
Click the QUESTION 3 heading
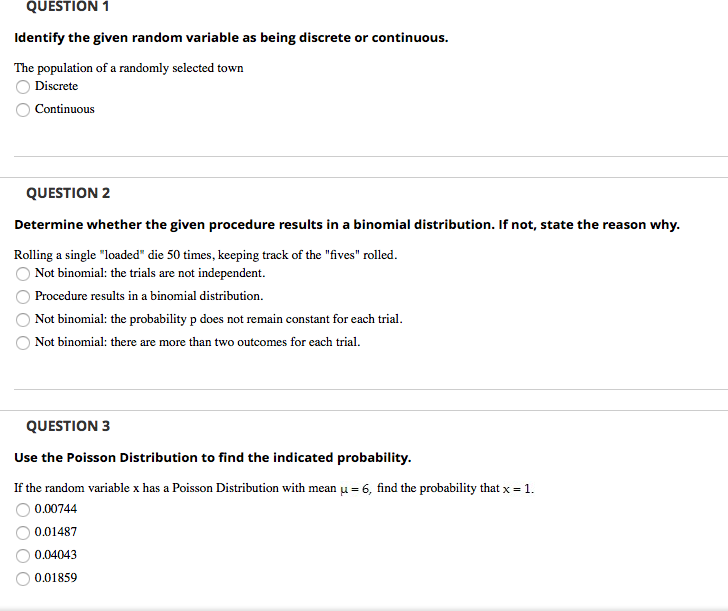point(68,426)
